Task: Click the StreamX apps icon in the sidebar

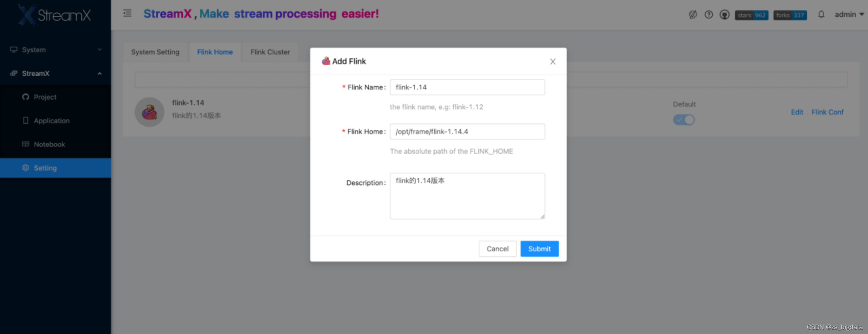Action: pyautogui.click(x=14, y=73)
